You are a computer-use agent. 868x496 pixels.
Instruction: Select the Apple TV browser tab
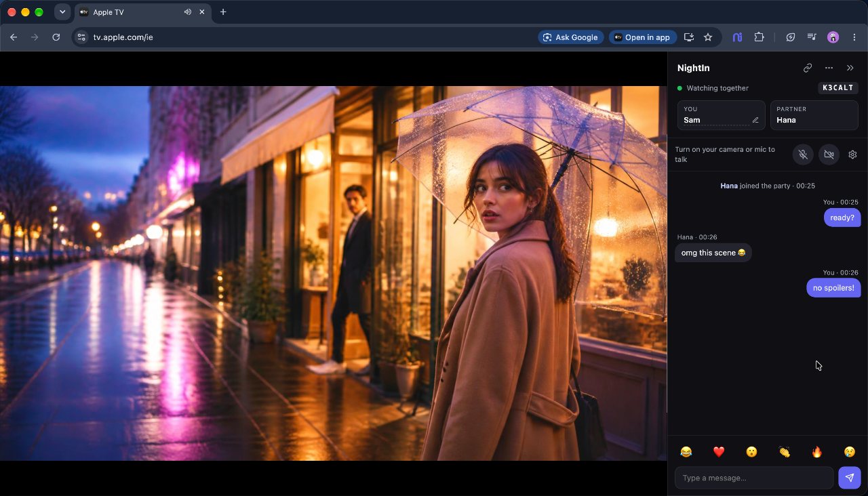click(141, 12)
